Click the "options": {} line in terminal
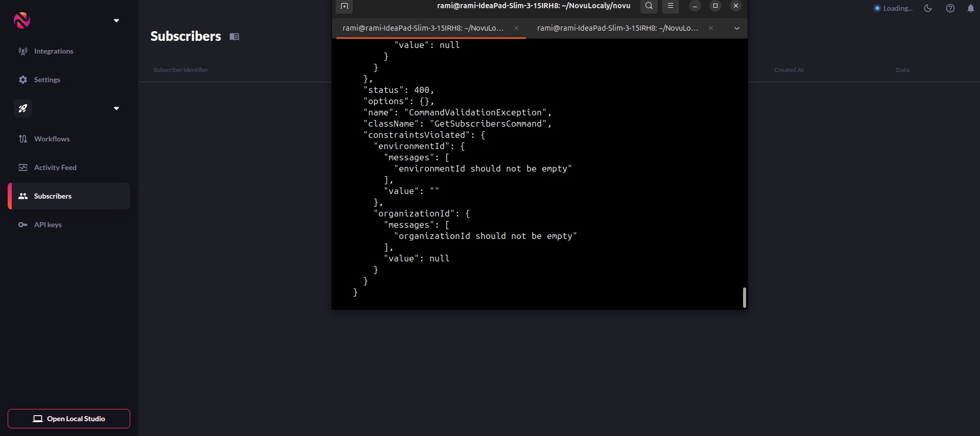 click(x=399, y=101)
